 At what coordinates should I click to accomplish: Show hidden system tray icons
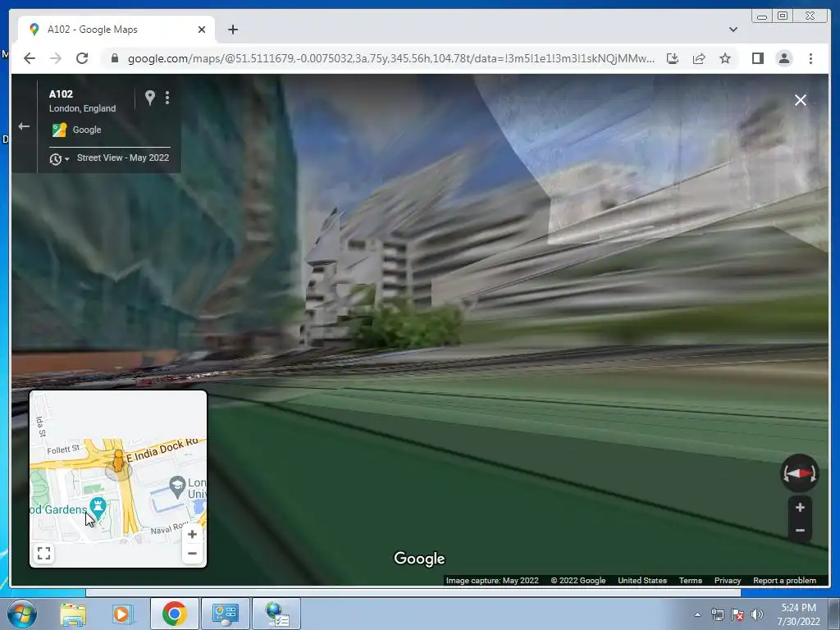tap(697, 614)
